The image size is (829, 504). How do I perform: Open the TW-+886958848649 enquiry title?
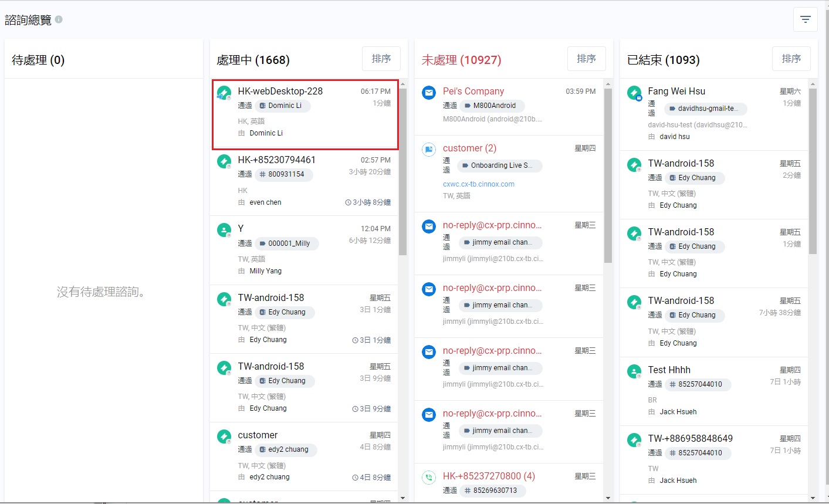click(x=691, y=438)
